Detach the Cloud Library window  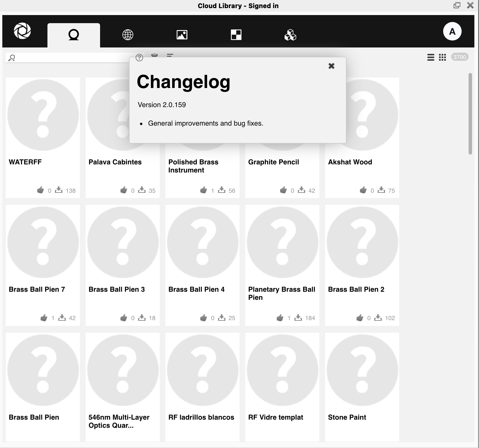[x=457, y=5]
